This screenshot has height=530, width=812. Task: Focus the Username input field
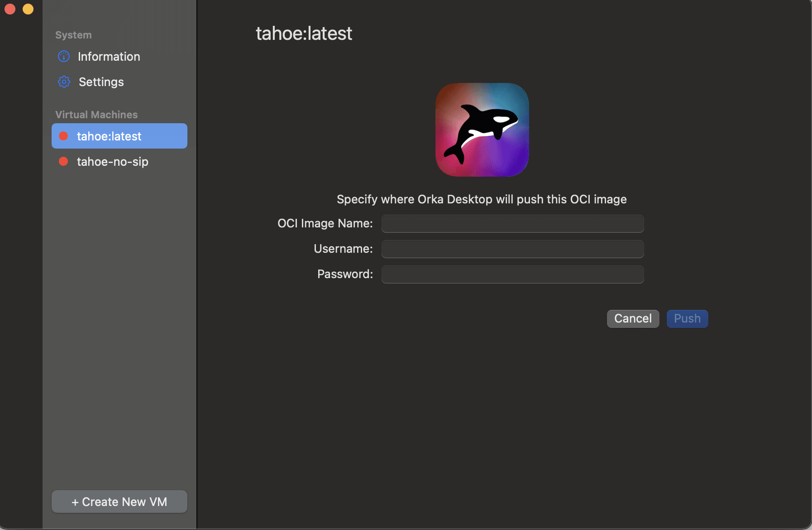click(512, 249)
